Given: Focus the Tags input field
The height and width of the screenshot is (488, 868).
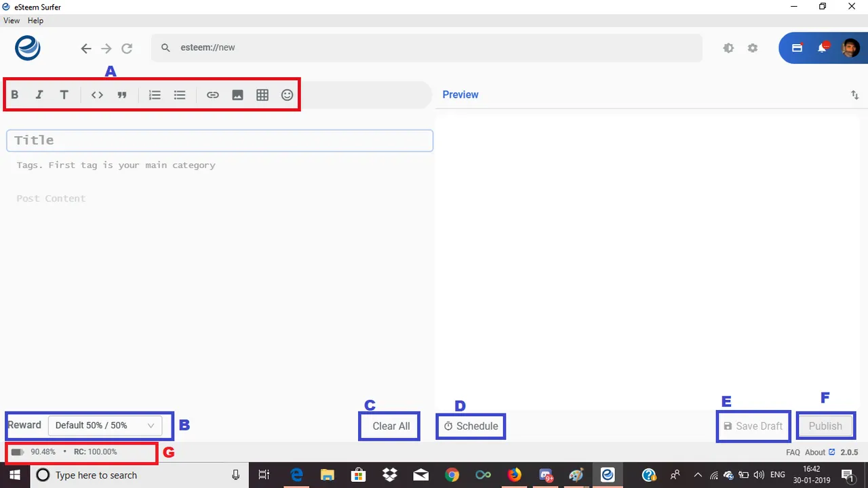Looking at the screenshot, I should [220, 165].
